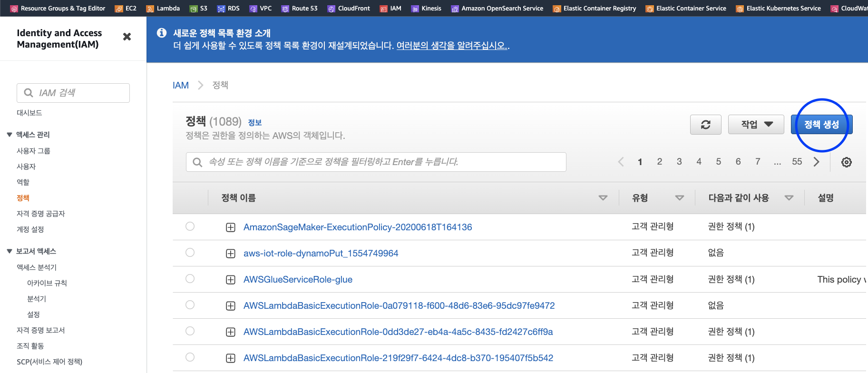868x373 pixels.
Task: Jump to page 55 of policies
Action: pos(797,162)
